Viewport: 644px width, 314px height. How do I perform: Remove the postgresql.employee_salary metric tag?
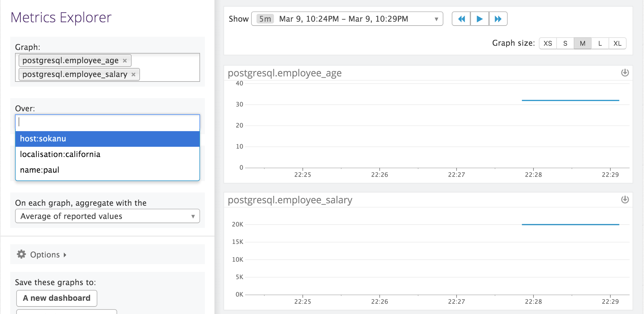pyautogui.click(x=134, y=74)
